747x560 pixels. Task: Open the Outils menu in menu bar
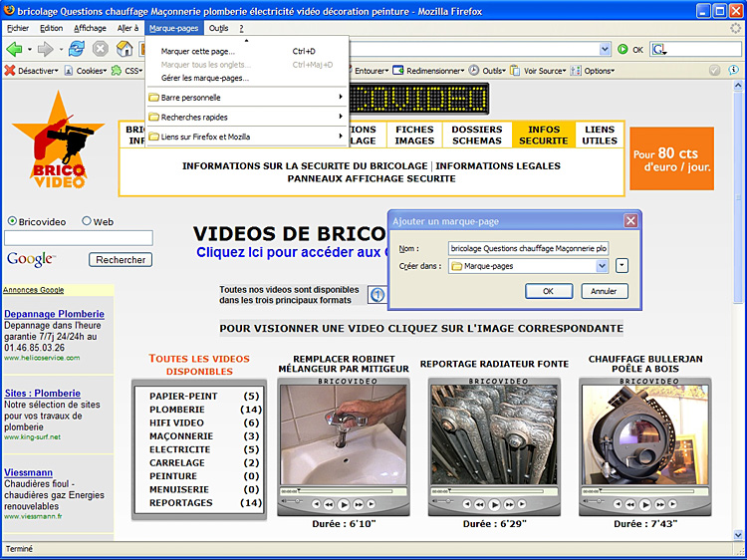tap(219, 28)
